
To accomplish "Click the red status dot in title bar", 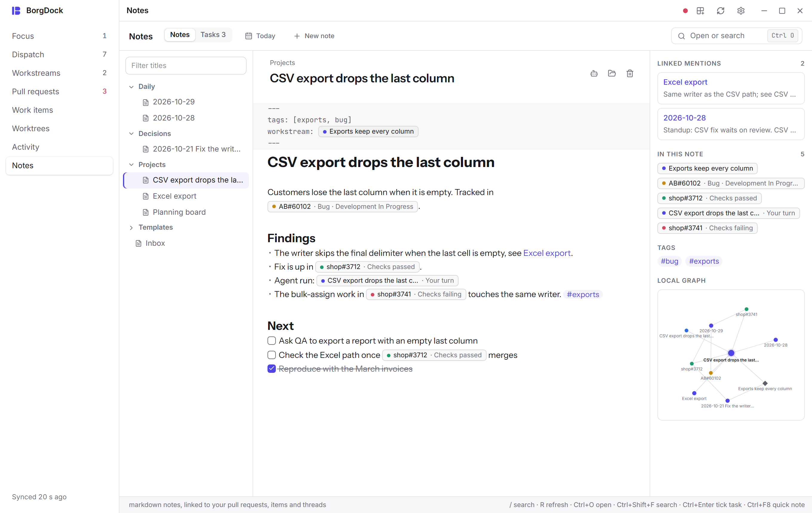I will [685, 11].
